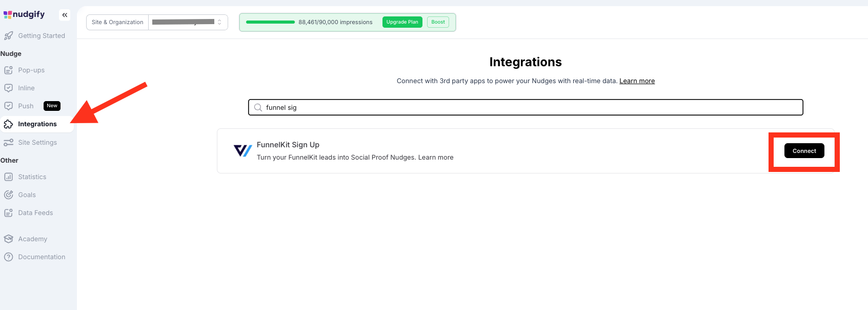Click the Nudgify logo
Image resolution: width=868 pixels, height=310 pixels.
pos(24,14)
